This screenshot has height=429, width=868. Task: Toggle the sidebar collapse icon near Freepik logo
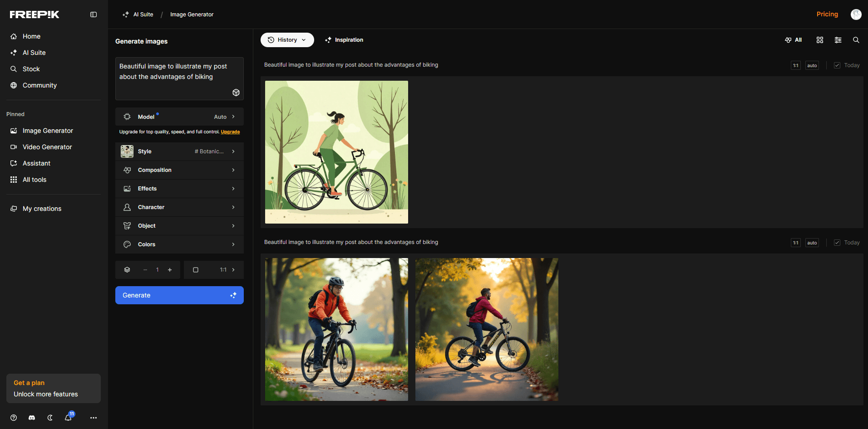[94, 14]
